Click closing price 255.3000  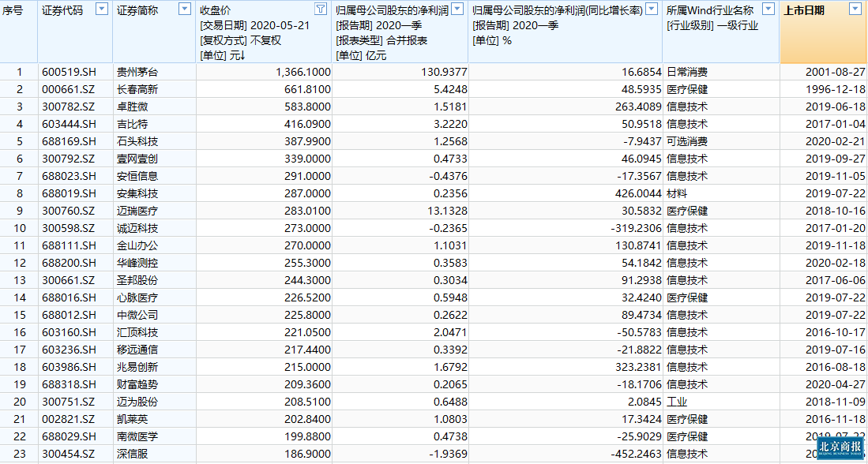pyautogui.click(x=309, y=263)
